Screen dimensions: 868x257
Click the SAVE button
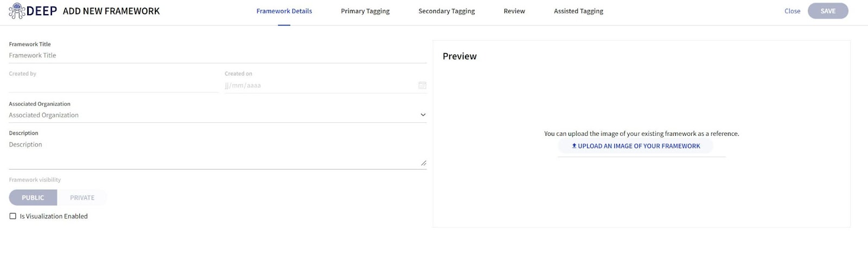tap(828, 11)
